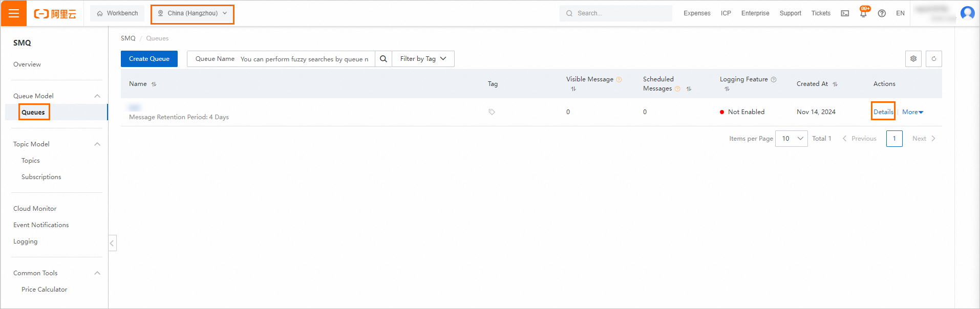
Task: Collapse the left sidebar panel
Action: pos(112,243)
